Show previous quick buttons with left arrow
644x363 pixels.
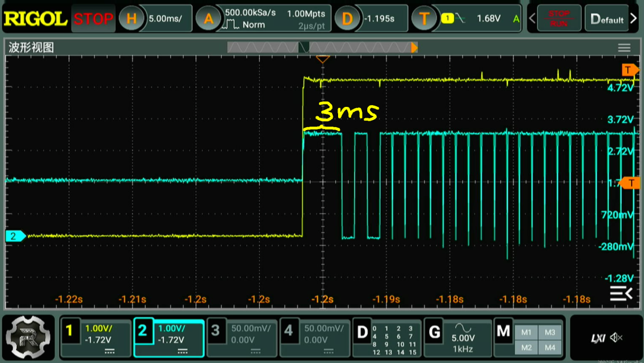point(532,19)
